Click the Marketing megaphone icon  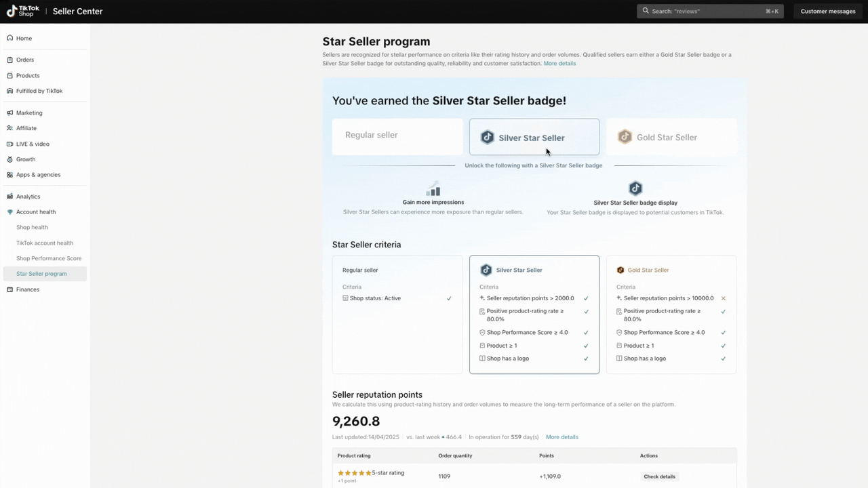click(9, 113)
